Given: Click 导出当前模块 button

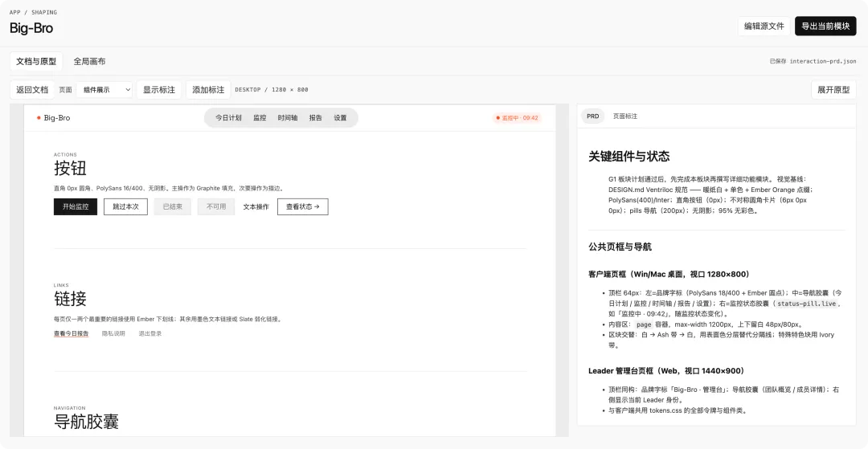Looking at the screenshot, I should 825,26.
